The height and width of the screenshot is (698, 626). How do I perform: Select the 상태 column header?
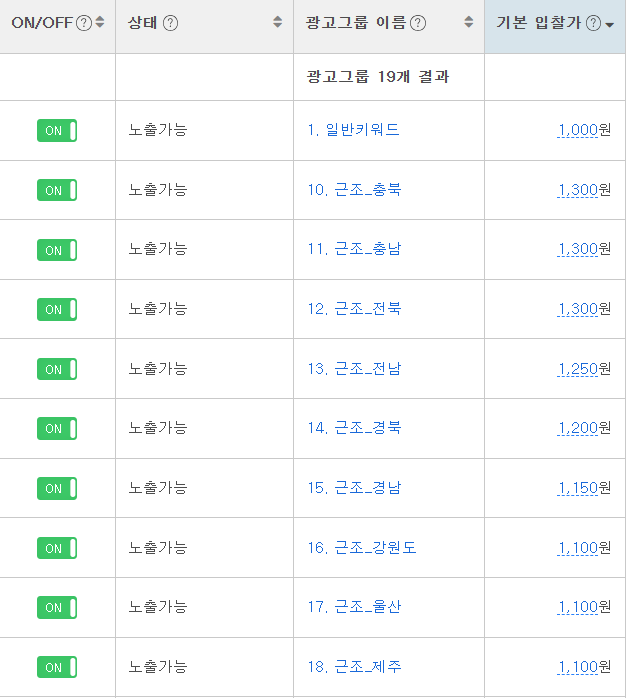click(142, 22)
